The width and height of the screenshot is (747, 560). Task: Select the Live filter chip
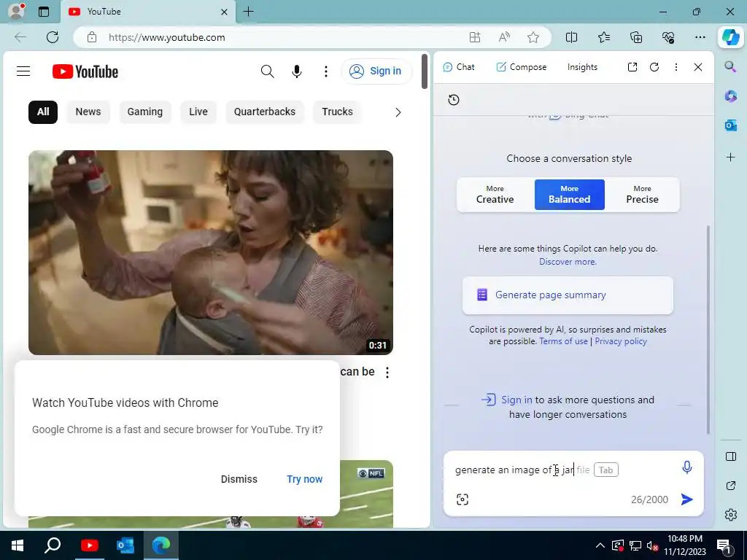[x=198, y=112]
